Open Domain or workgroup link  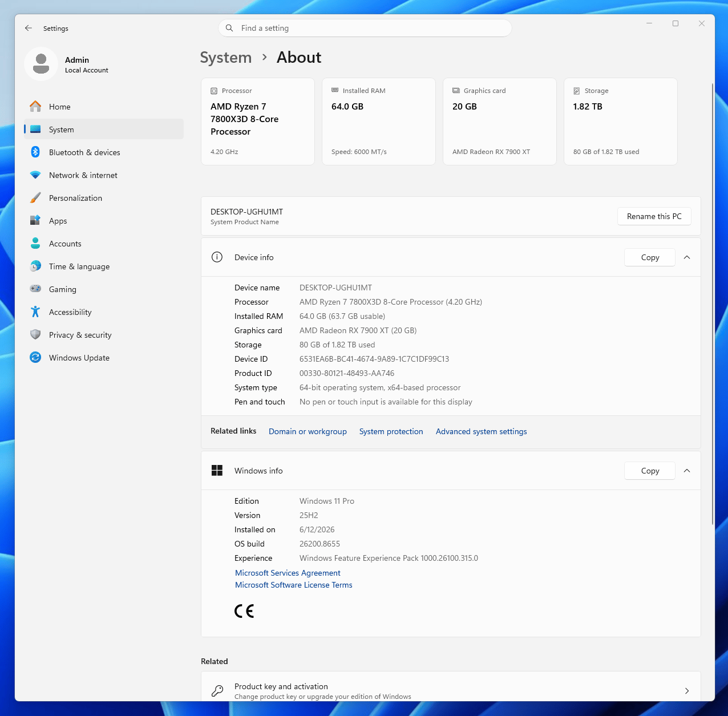click(308, 431)
